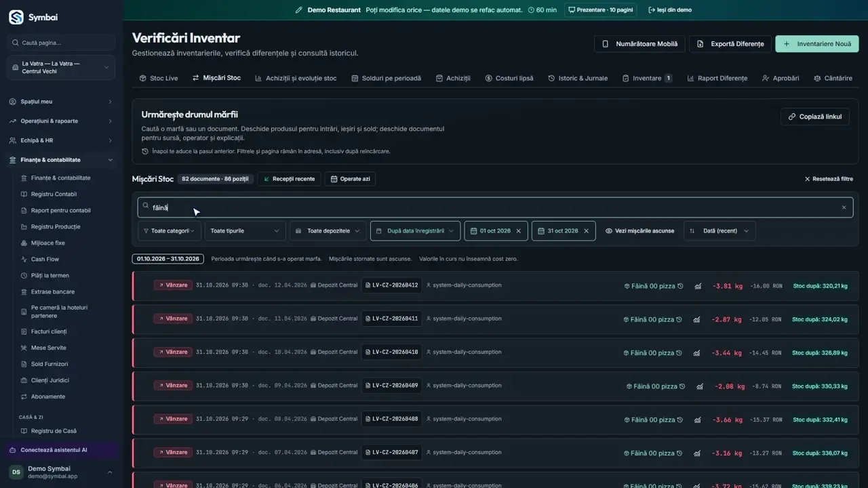
Task: Click the Symbai logo icon
Action: [16, 18]
